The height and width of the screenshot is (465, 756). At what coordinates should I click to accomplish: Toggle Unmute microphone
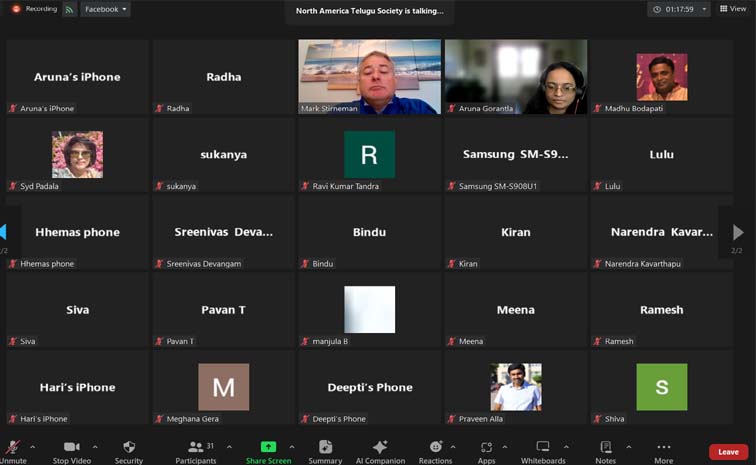[13, 452]
